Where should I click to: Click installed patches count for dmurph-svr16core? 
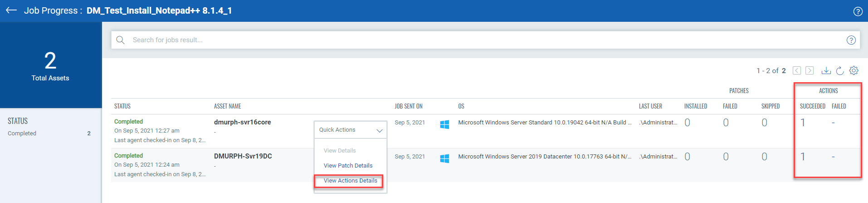click(688, 123)
